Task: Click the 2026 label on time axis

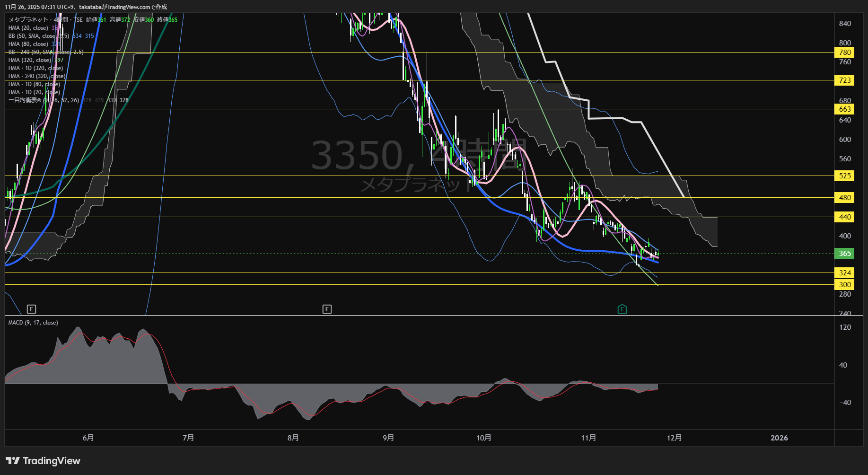Action: click(x=779, y=438)
